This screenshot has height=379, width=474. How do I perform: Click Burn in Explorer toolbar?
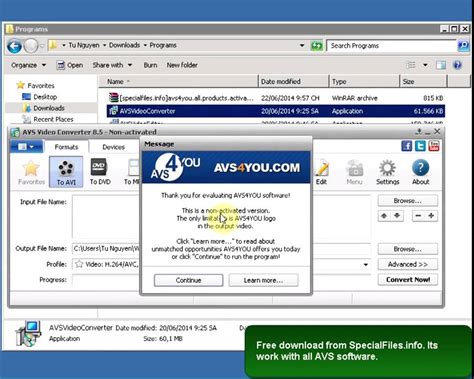pyautogui.click(x=150, y=65)
